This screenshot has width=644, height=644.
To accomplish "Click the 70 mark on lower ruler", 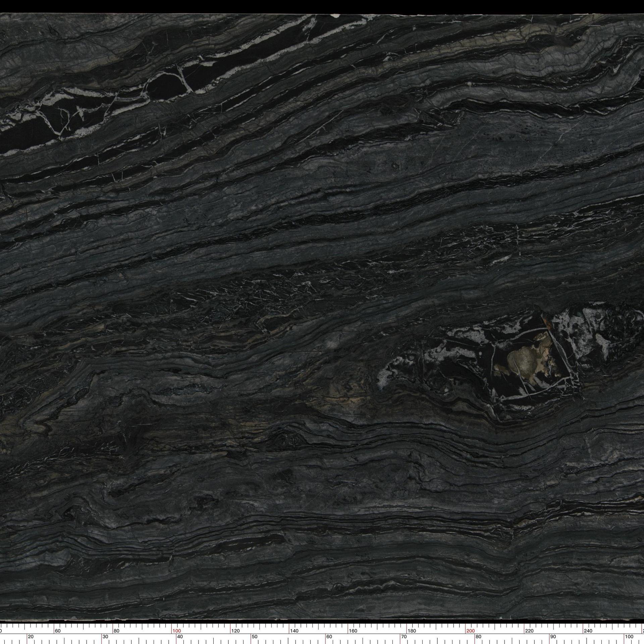I will 404,637.
